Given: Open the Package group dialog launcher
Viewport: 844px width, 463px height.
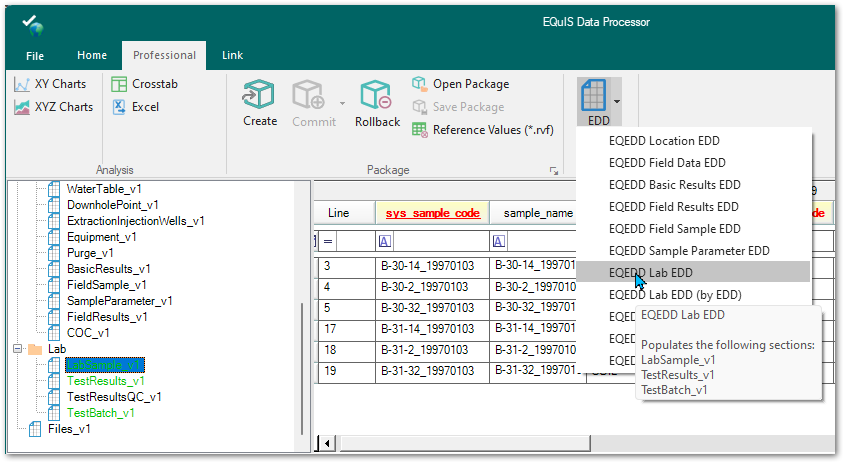Looking at the screenshot, I should 554,171.
